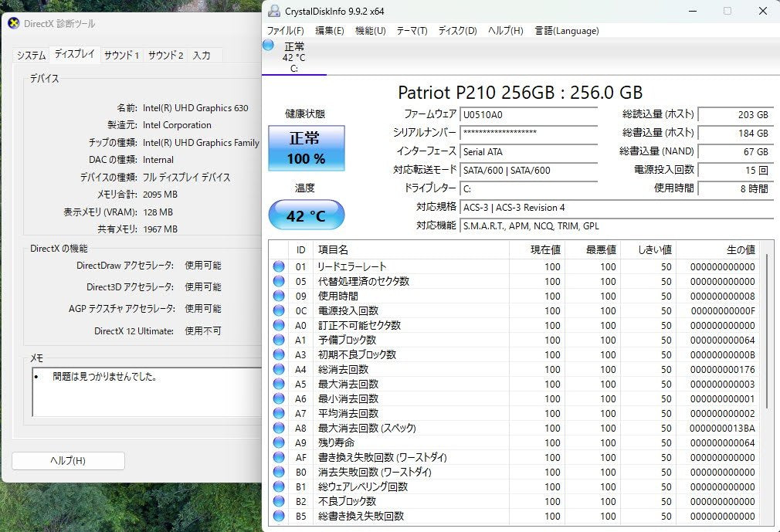Click status orb for row A9 残り寿命
Image resolution: width=780 pixels, height=532 pixels.
279,442
